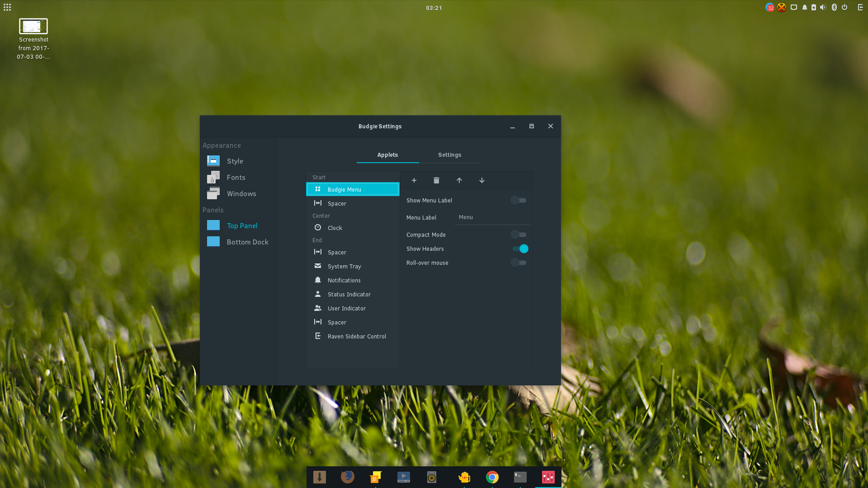This screenshot has height=488, width=868.
Task: Select the Spacer below User Indicator
Action: point(353,322)
